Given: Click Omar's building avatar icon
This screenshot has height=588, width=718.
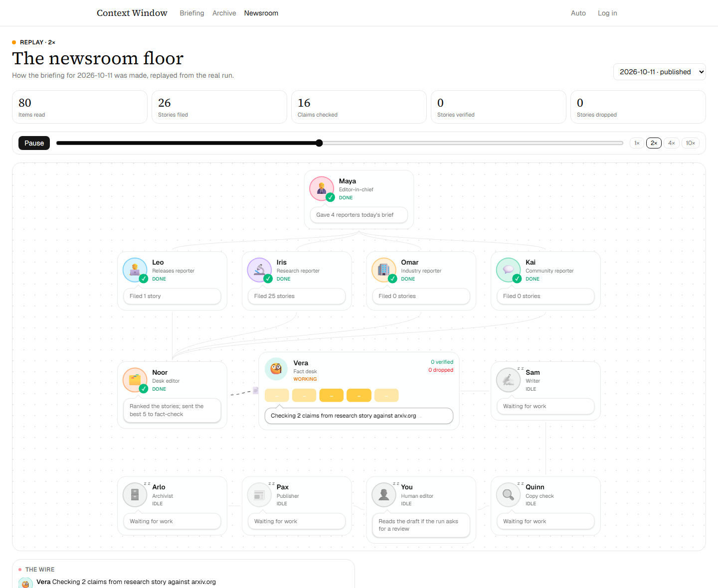Looking at the screenshot, I should 384,270.
